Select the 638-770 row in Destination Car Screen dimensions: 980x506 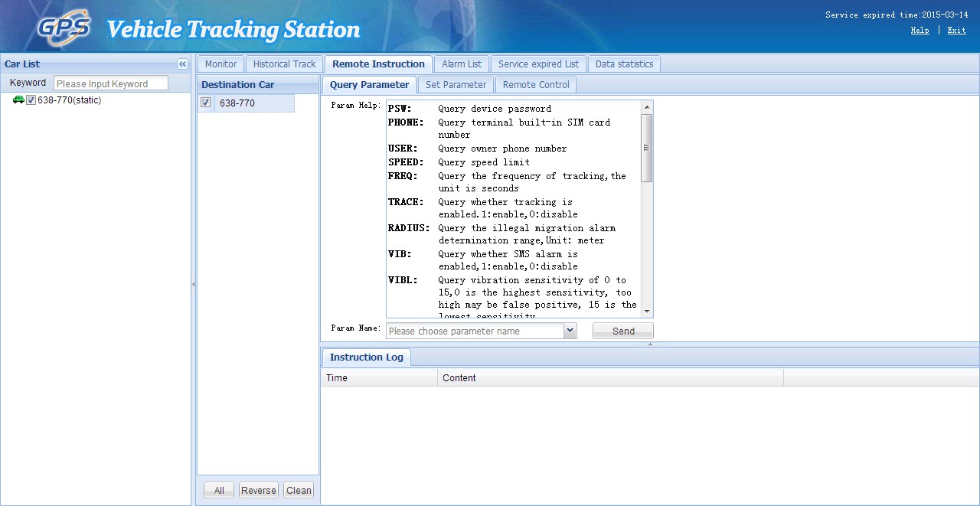pyautogui.click(x=246, y=103)
